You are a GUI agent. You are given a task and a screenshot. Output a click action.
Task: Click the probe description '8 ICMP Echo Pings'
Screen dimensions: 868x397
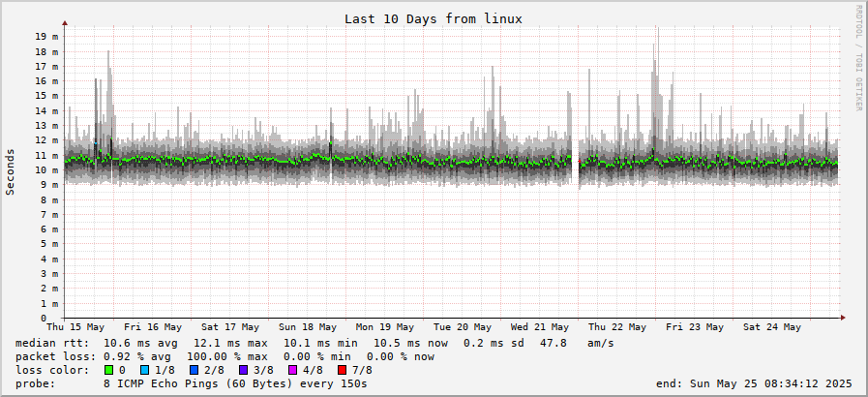point(160,383)
